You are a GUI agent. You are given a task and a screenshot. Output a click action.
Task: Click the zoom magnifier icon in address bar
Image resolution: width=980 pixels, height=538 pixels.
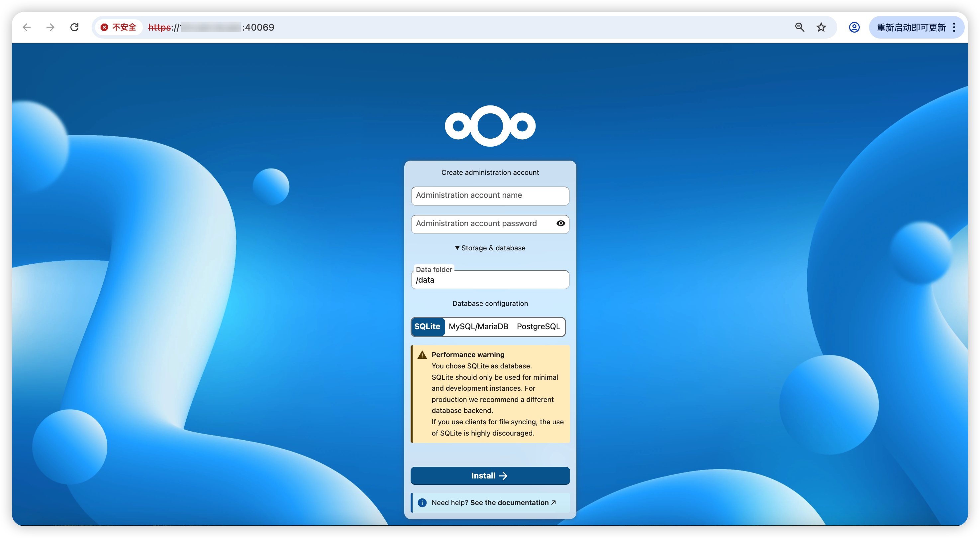click(x=799, y=27)
